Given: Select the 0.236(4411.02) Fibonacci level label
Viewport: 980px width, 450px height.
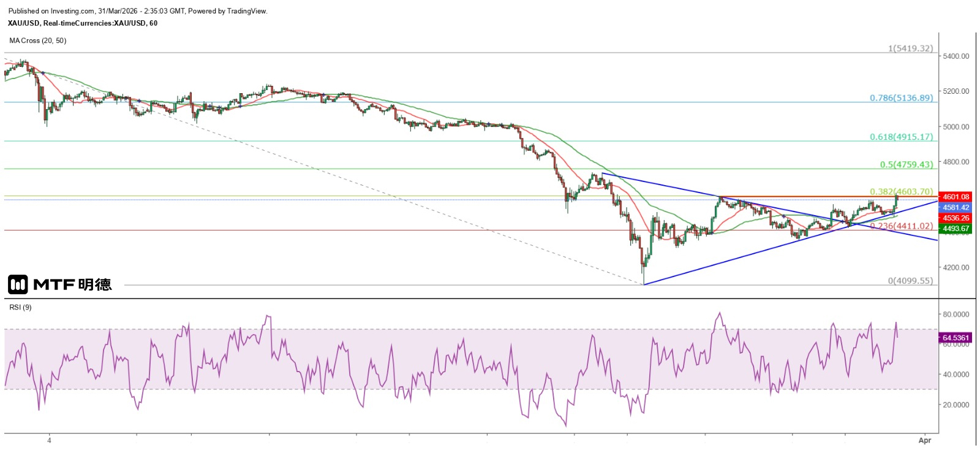Looking at the screenshot, I should pos(902,226).
